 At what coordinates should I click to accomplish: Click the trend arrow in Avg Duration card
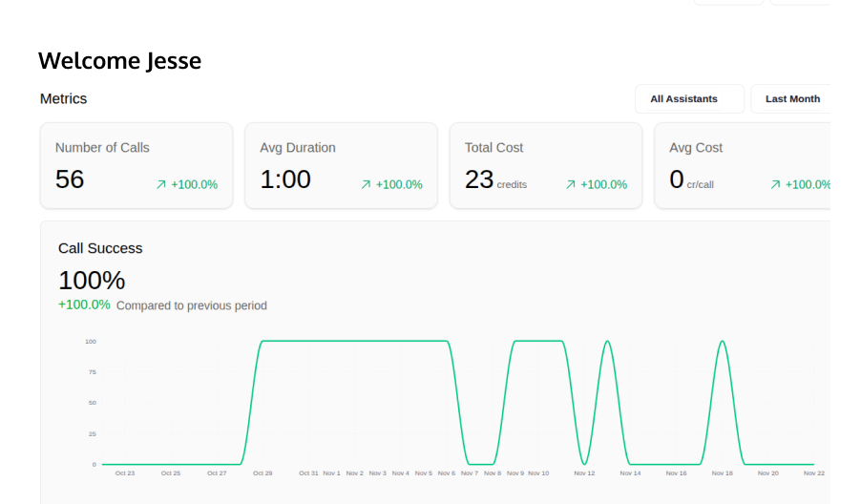[x=366, y=184]
